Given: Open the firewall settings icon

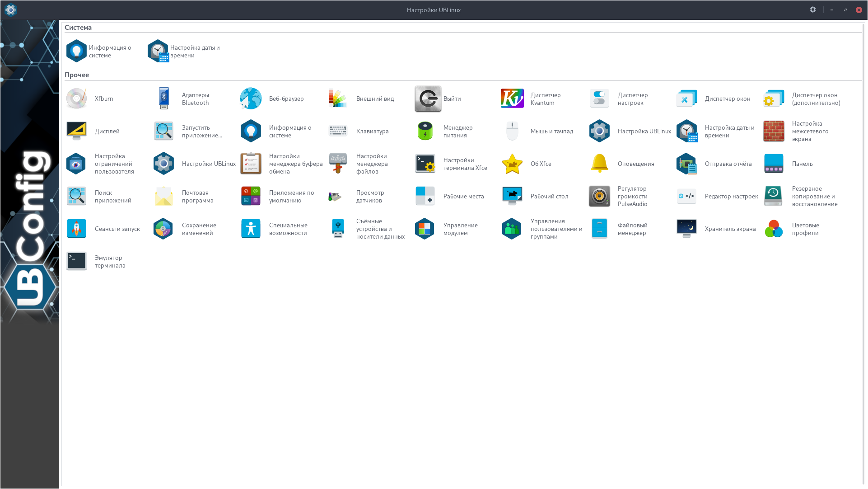Looking at the screenshot, I should (x=774, y=131).
